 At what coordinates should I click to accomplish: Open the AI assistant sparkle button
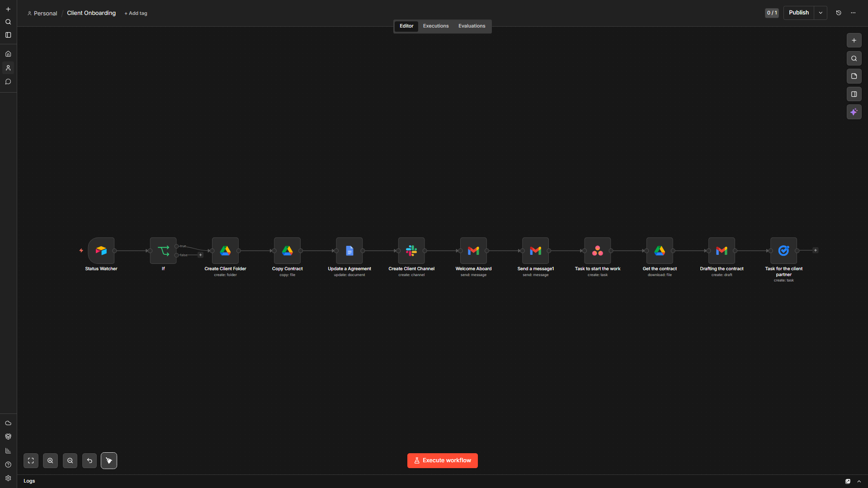854,112
